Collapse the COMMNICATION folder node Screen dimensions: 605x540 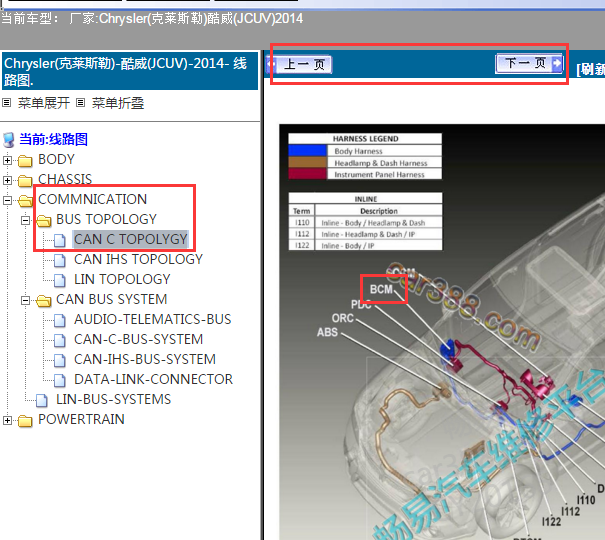click(7, 201)
